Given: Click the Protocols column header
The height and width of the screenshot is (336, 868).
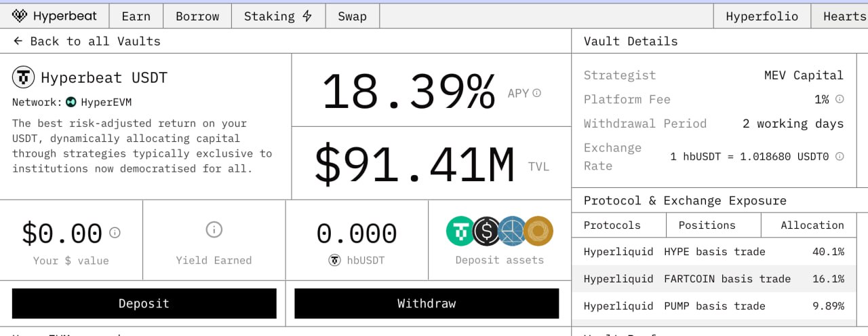Looking at the screenshot, I should click(x=612, y=225).
